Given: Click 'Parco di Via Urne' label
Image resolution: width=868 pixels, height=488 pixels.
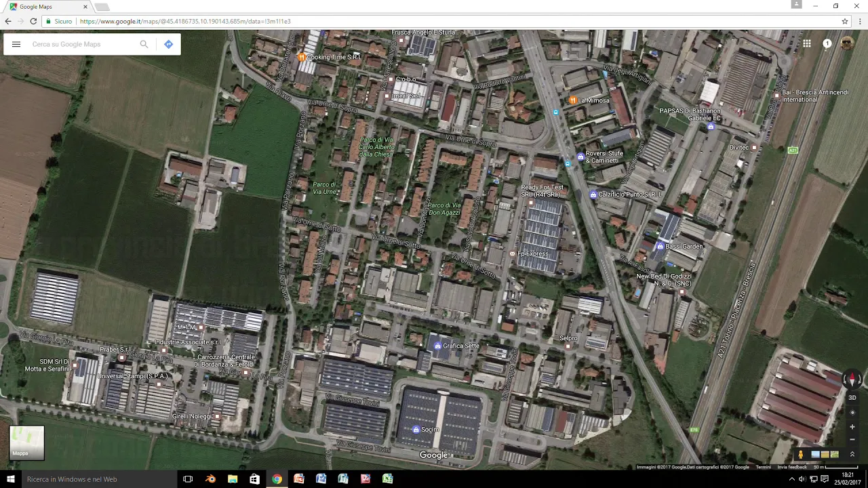Looking at the screenshot, I should (324, 188).
